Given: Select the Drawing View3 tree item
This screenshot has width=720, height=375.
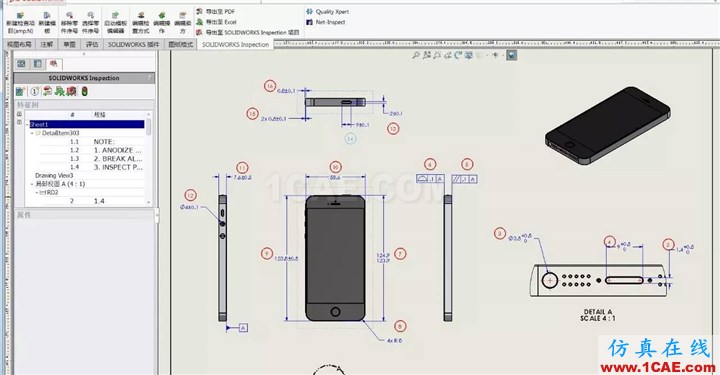Looking at the screenshot, I should [x=54, y=175].
